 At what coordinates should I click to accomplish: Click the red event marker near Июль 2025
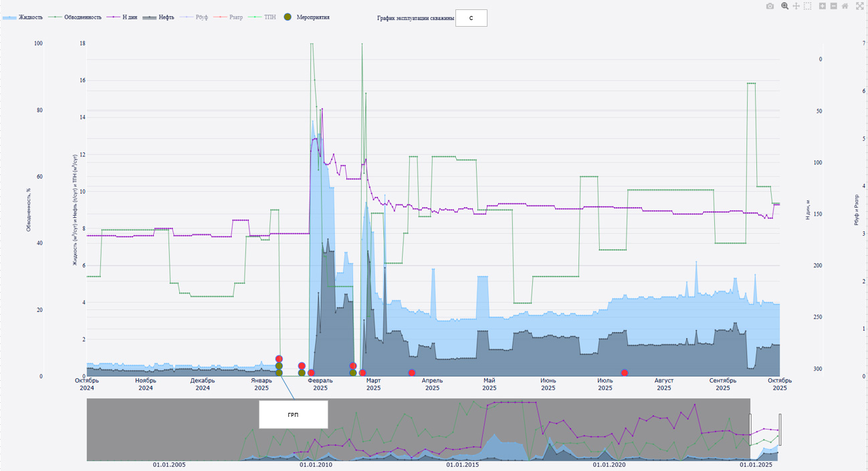pos(625,373)
